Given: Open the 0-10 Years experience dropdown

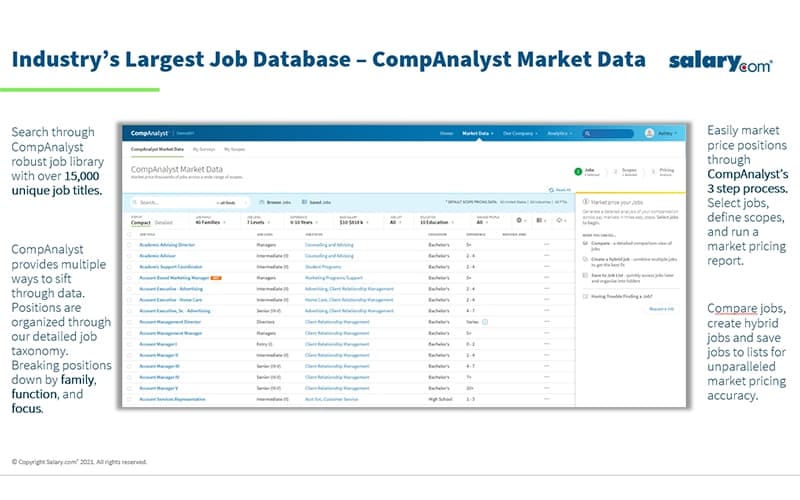Looking at the screenshot, I should click(x=304, y=222).
